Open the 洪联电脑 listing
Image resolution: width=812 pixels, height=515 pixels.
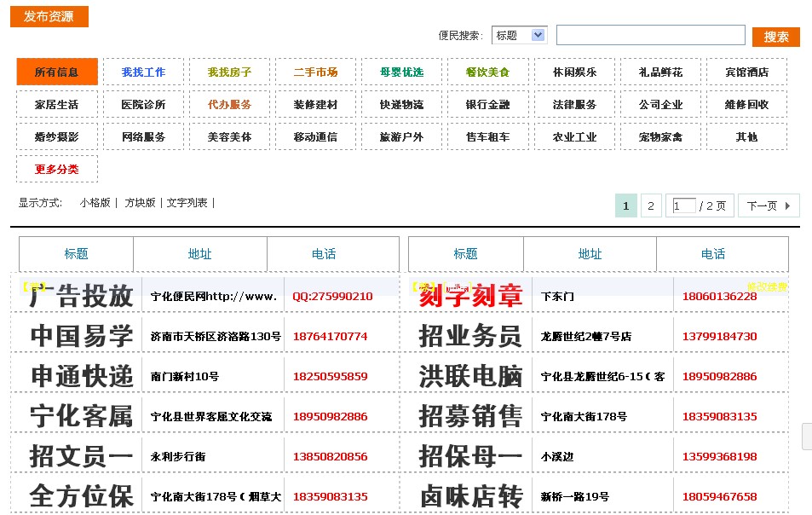(470, 376)
